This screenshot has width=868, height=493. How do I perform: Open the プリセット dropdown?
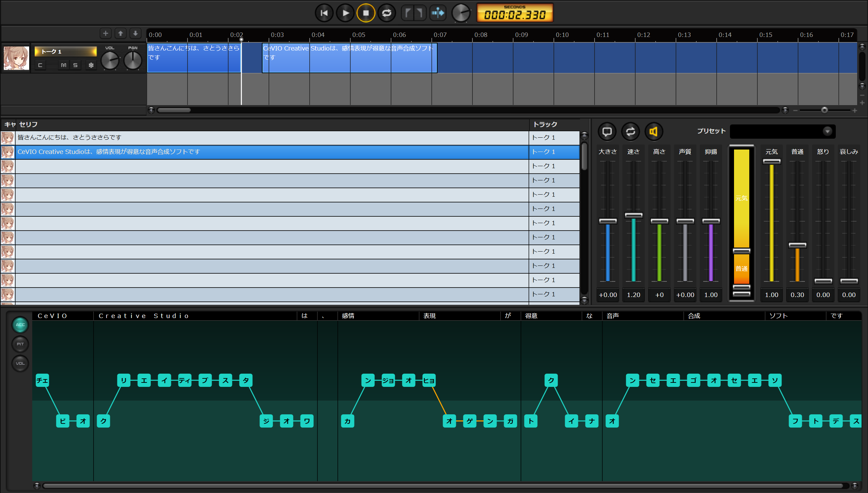tap(827, 132)
